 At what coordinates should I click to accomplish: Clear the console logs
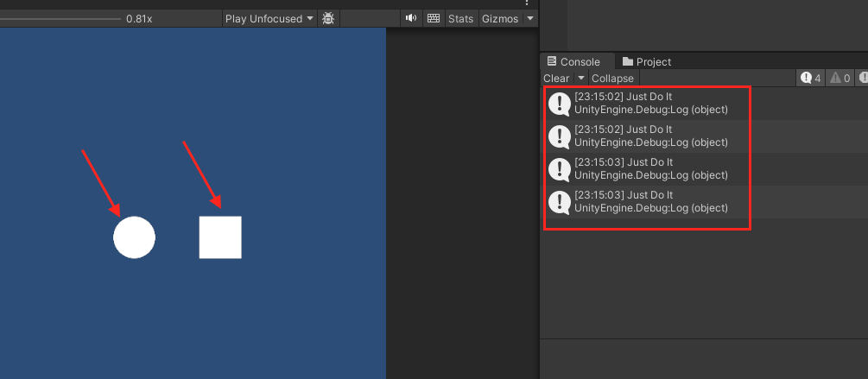point(556,78)
